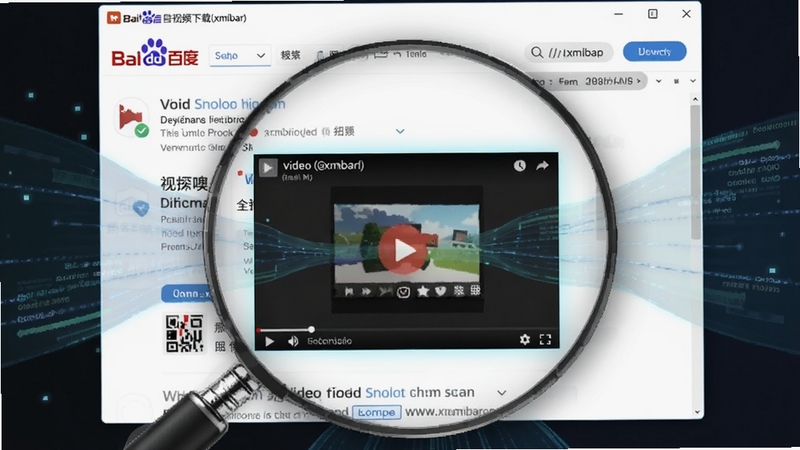The height and width of the screenshot is (450, 800).
Task: Click the 'video (@xmbarl)' title text
Action: point(323,165)
